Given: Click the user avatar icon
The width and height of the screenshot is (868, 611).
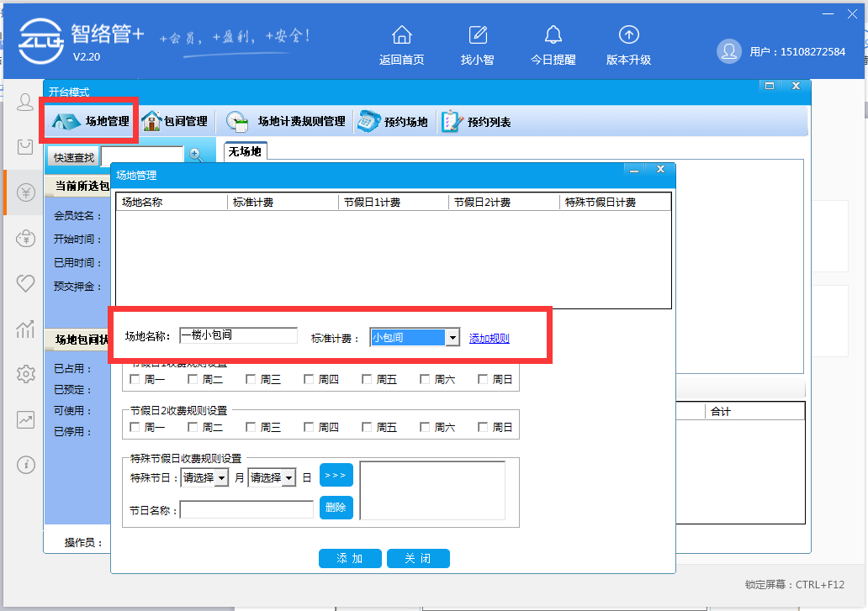Looking at the screenshot, I should (x=728, y=51).
